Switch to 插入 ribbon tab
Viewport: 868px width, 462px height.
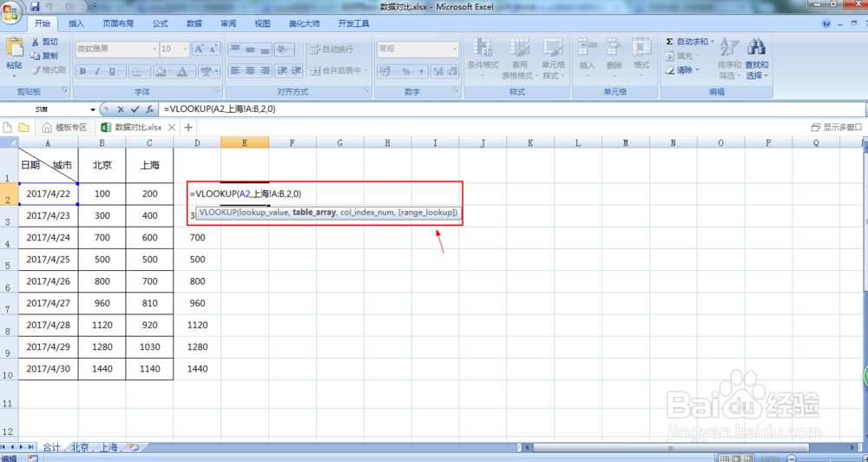(76, 23)
